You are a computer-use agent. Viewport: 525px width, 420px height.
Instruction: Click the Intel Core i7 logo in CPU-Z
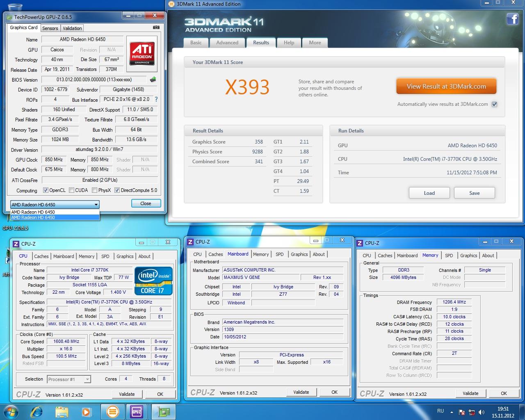[154, 281]
